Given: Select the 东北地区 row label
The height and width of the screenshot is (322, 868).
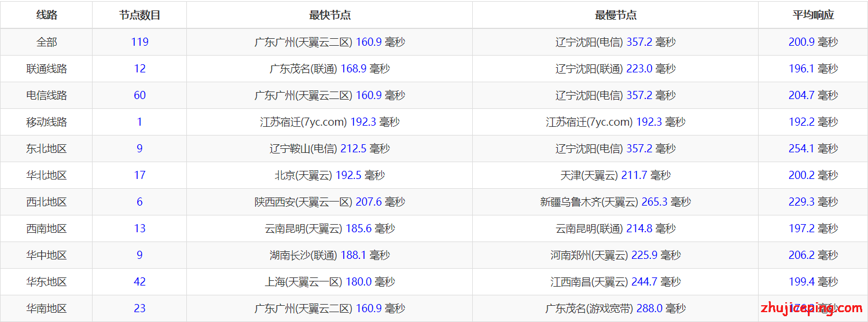Looking at the screenshot, I should pyautogui.click(x=46, y=148).
